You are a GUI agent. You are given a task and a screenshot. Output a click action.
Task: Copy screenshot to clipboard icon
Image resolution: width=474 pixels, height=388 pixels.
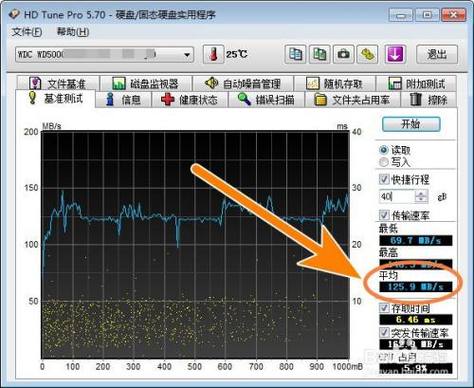[x=320, y=54]
